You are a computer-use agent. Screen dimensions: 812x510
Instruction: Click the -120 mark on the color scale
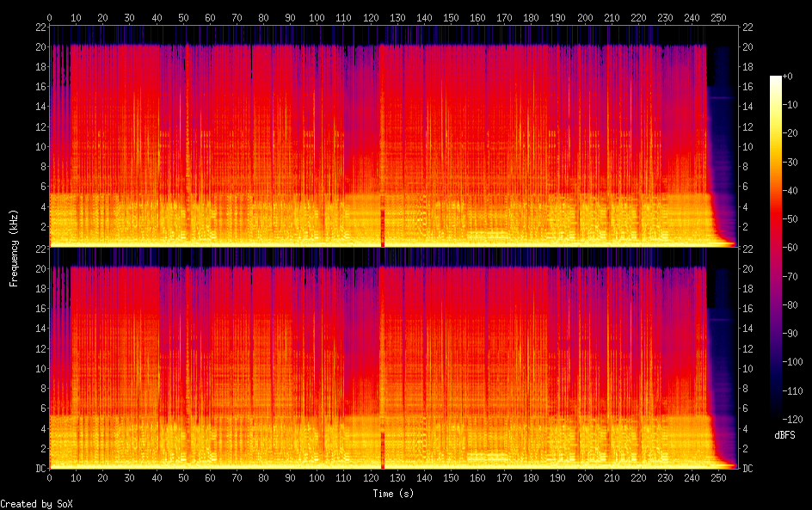pyautogui.click(x=790, y=419)
